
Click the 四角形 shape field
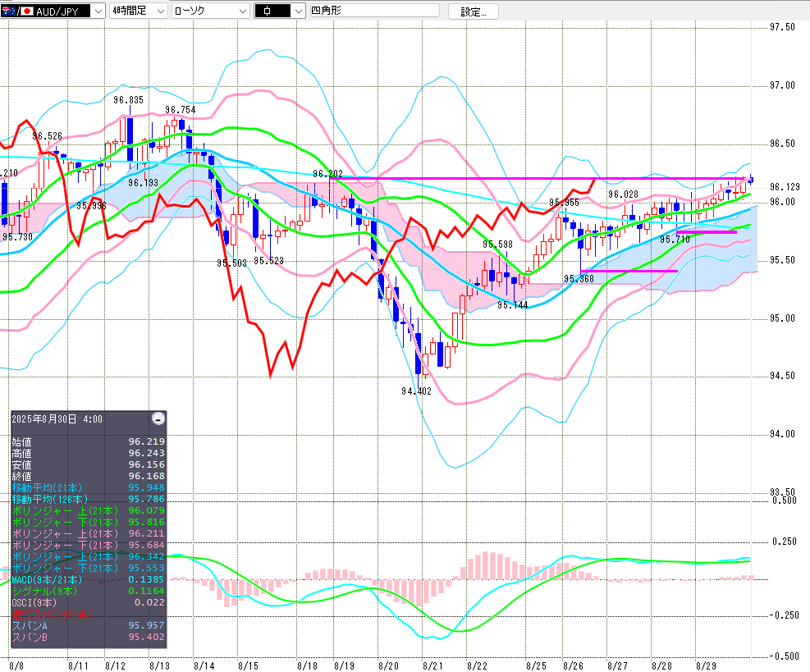coord(374,11)
